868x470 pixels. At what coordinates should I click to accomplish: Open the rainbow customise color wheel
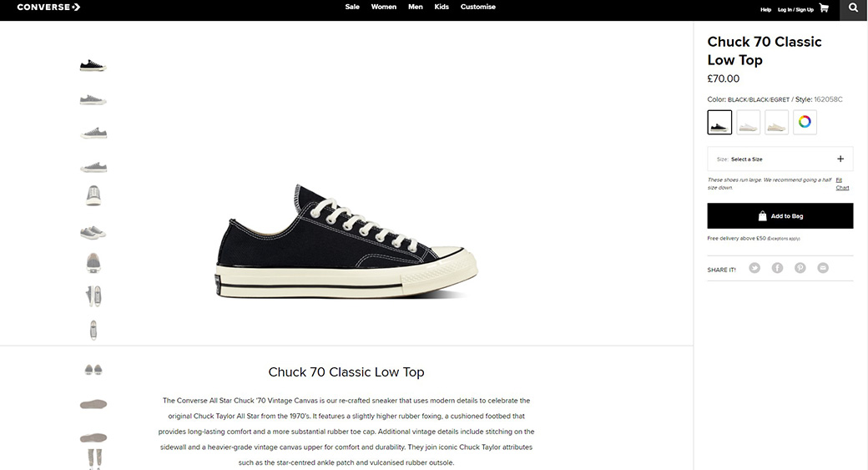tap(805, 122)
